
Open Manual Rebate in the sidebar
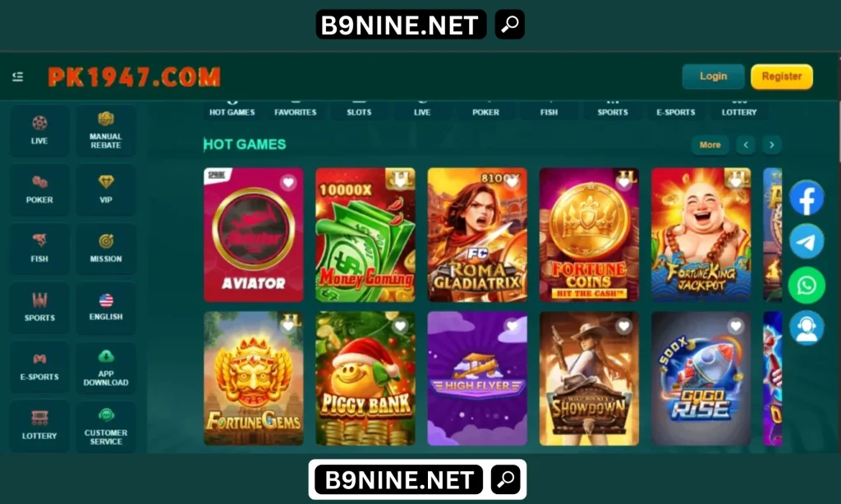(106, 131)
